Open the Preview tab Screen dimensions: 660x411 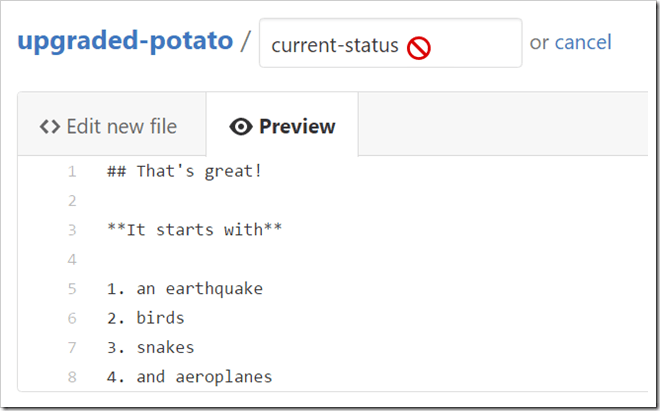tap(283, 127)
